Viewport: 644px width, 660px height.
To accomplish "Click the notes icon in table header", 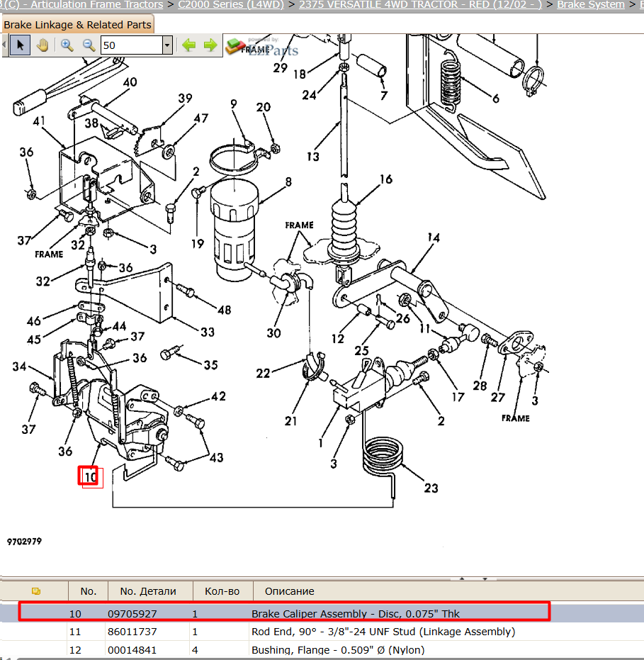I will coord(36,591).
